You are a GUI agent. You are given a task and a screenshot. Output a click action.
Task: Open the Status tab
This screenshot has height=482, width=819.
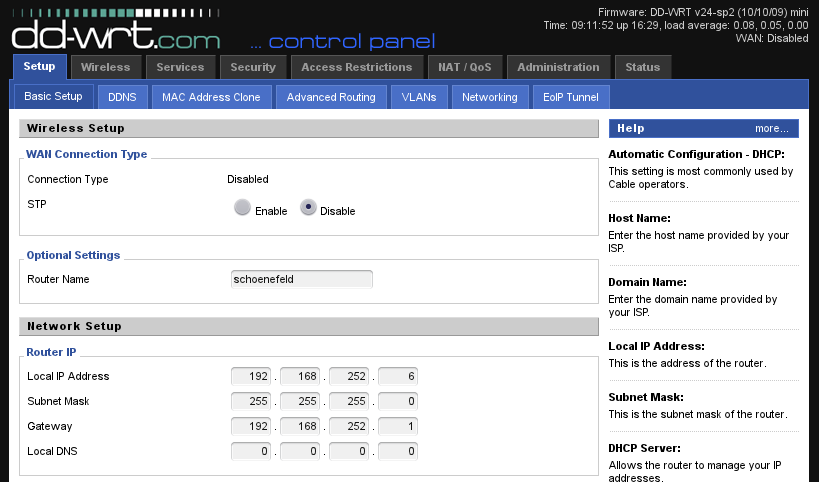[642, 67]
